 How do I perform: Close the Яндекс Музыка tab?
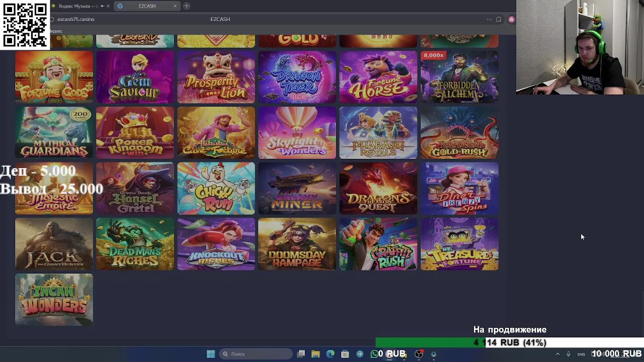pyautogui.click(x=108, y=6)
